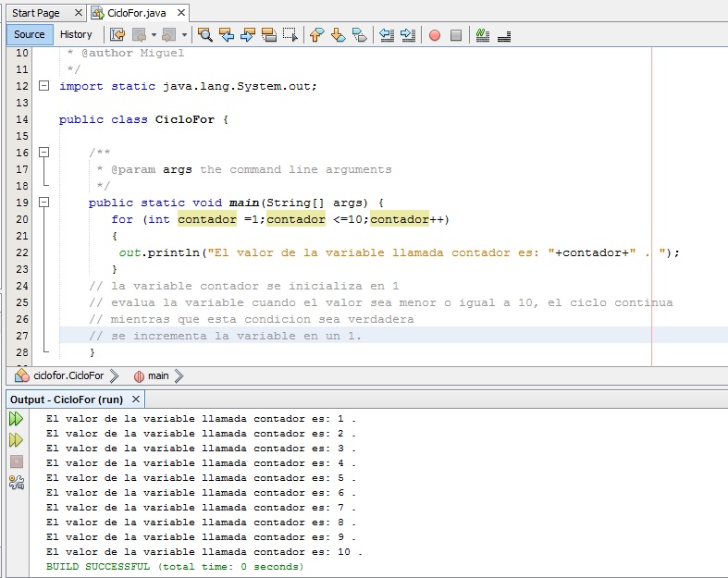Click Shift Line Left icon
Screen dimensions: 728x578
pos(387,35)
